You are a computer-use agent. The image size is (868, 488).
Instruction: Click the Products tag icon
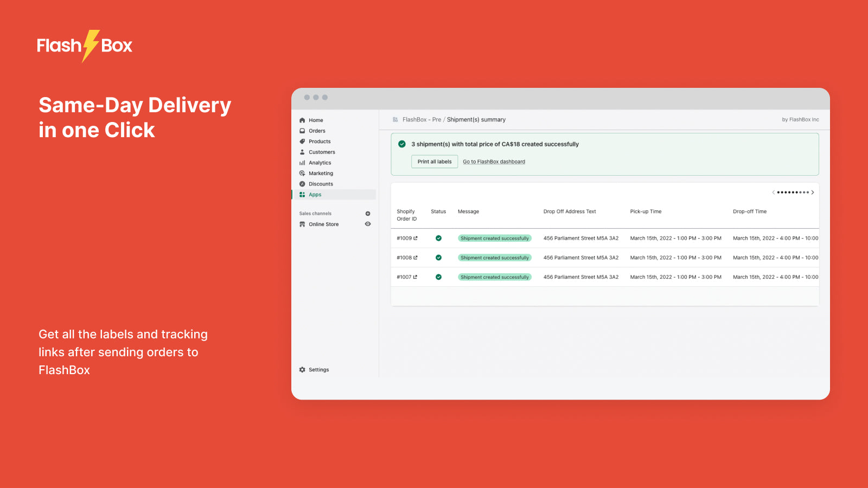pos(302,142)
